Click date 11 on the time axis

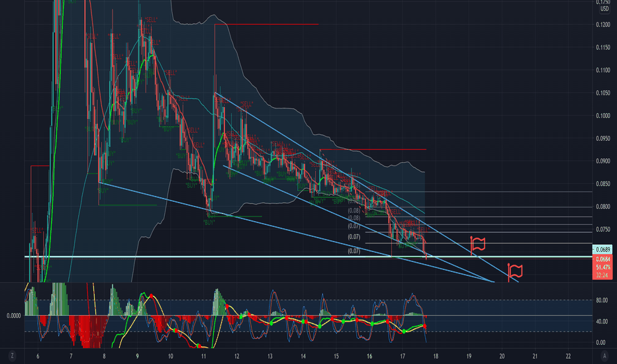(203, 356)
